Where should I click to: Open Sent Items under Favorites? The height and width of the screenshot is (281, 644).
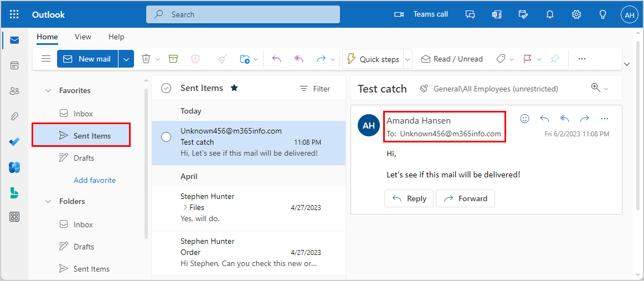[81, 136]
